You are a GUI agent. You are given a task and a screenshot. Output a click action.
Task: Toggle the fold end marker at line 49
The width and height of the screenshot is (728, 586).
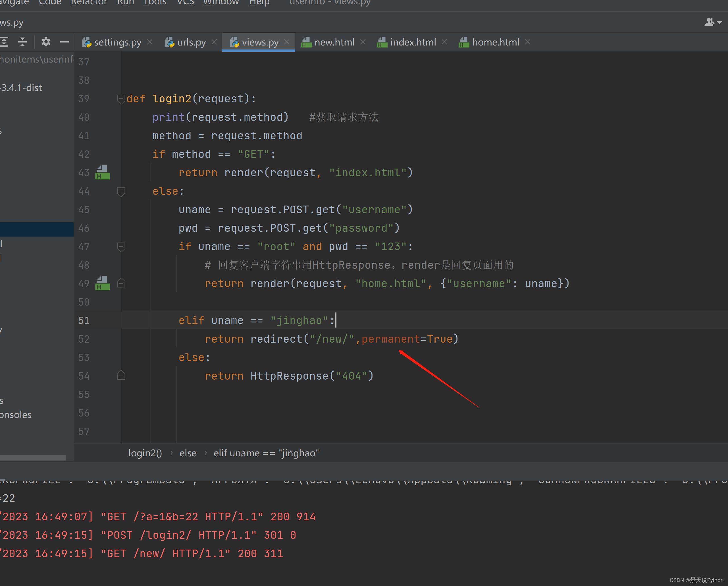[121, 283]
